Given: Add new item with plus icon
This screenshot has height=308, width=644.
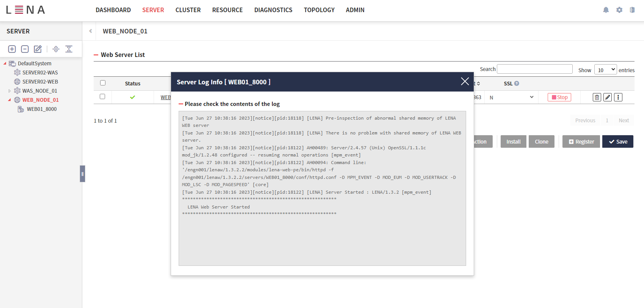Looking at the screenshot, I should [x=12, y=49].
